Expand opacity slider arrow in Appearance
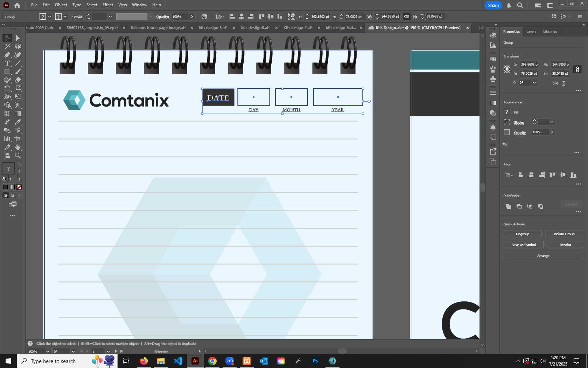The height and width of the screenshot is (368, 588). (x=552, y=132)
